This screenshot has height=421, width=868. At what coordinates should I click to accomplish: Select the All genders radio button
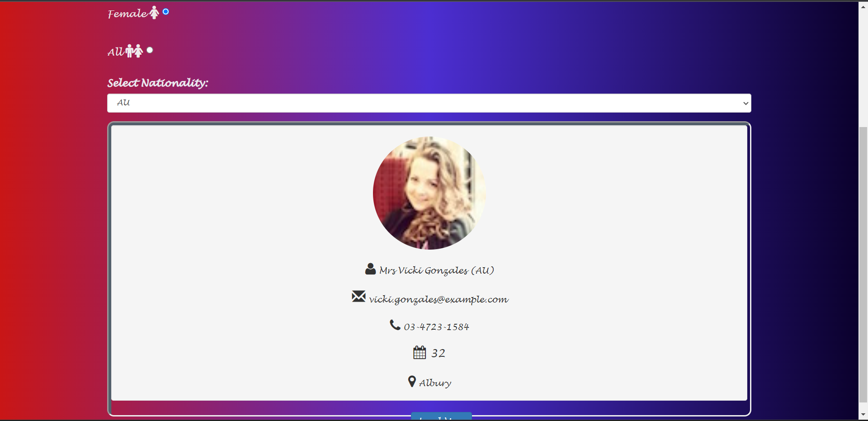click(150, 50)
